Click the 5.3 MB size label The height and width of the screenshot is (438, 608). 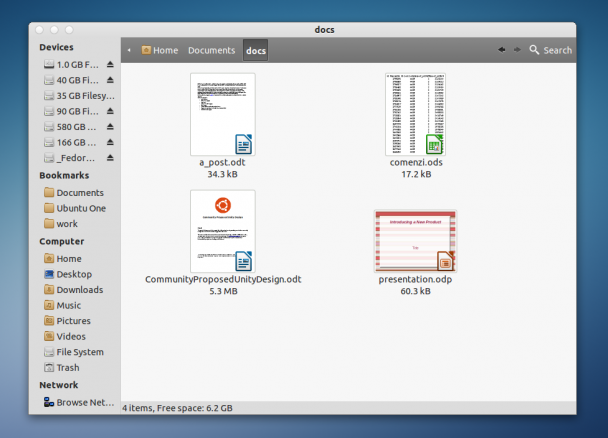click(x=223, y=291)
